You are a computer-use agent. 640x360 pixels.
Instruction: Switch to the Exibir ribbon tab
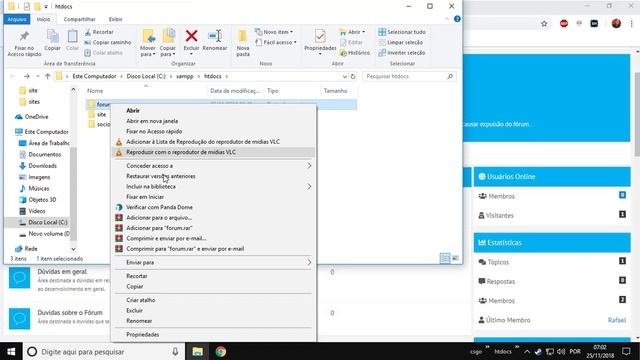[116, 19]
